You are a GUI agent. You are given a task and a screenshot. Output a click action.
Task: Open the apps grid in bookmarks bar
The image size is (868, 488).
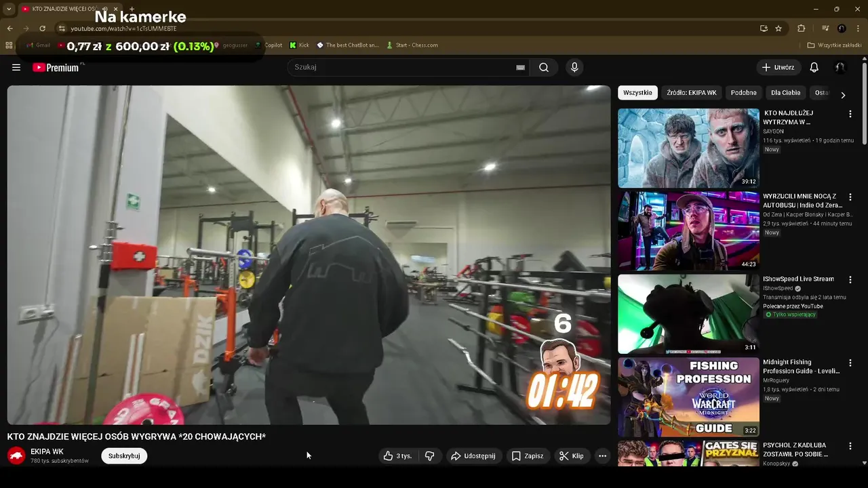pyautogui.click(x=9, y=45)
